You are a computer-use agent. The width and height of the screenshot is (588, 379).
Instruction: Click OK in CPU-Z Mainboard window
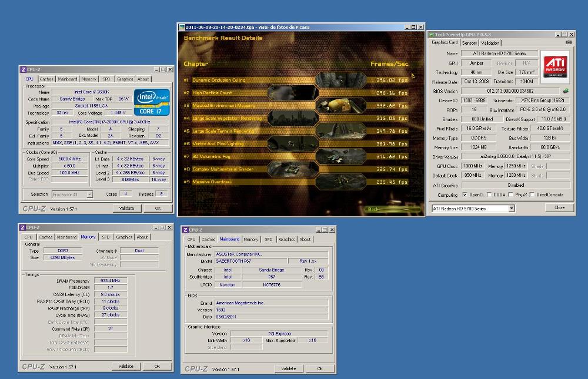coord(320,368)
